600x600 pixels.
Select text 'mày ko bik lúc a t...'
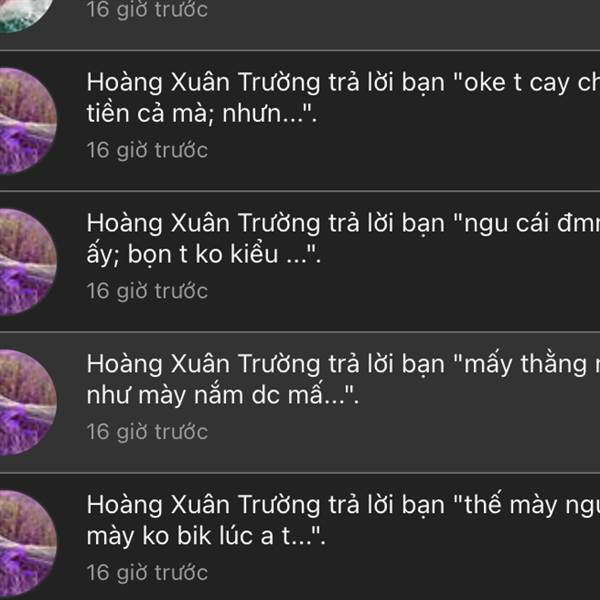point(206,536)
